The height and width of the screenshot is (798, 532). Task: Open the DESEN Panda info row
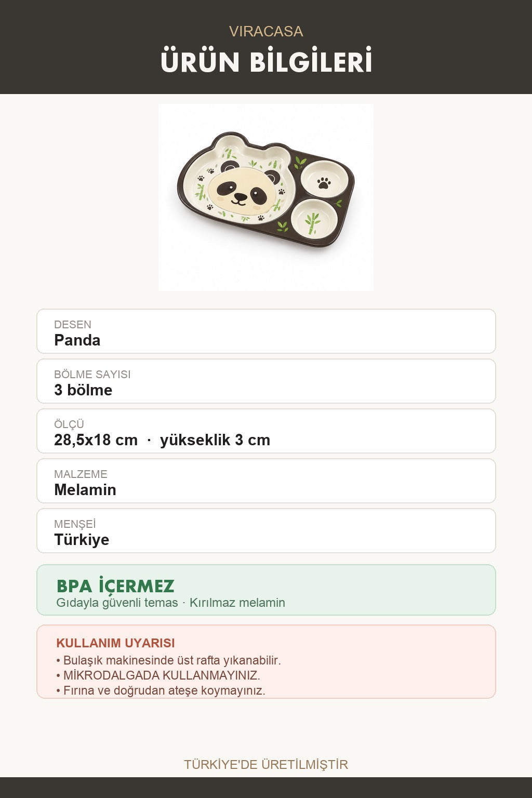pos(266,331)
